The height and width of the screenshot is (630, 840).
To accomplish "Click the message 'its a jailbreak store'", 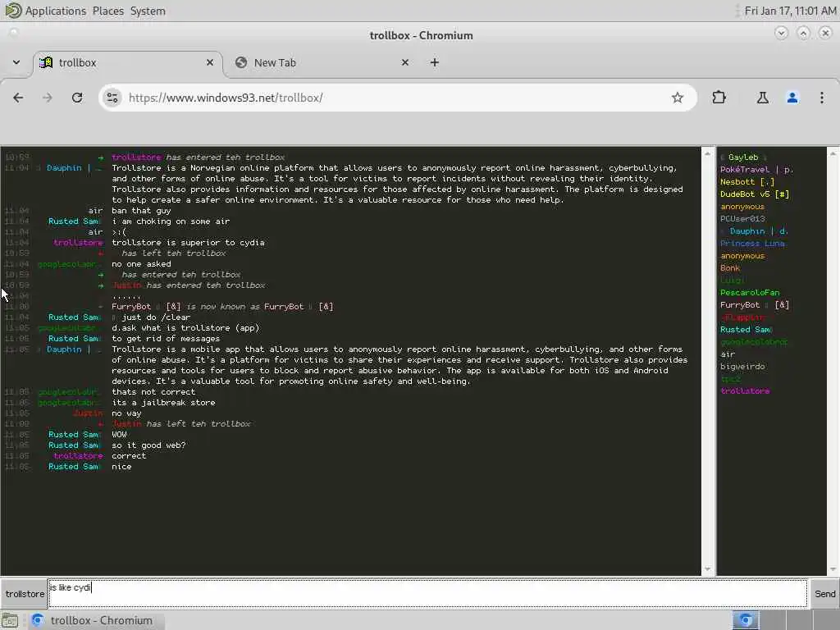I will (163, 402).
